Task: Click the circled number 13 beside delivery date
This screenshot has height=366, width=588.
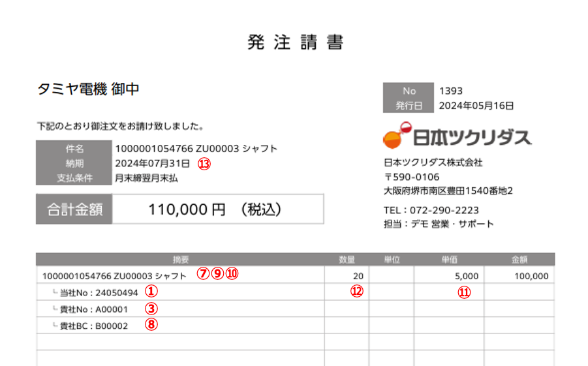Action: 205,164
